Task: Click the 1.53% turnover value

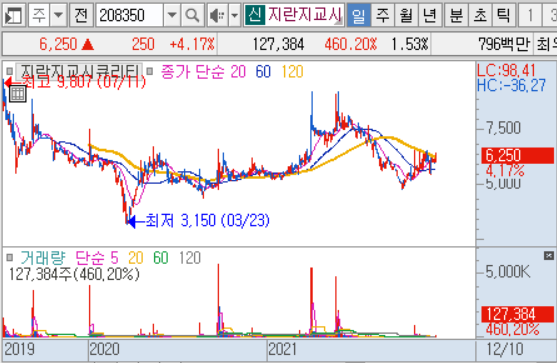Action: (410, 45)
